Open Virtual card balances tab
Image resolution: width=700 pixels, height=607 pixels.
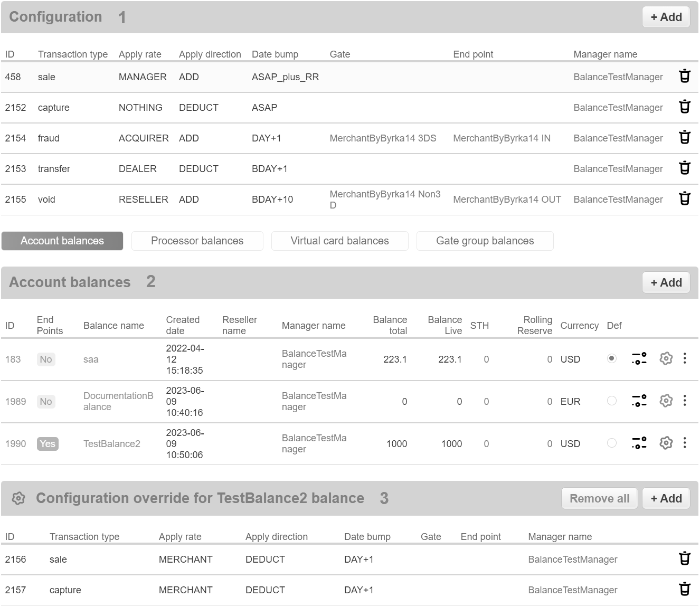[339, 241]
